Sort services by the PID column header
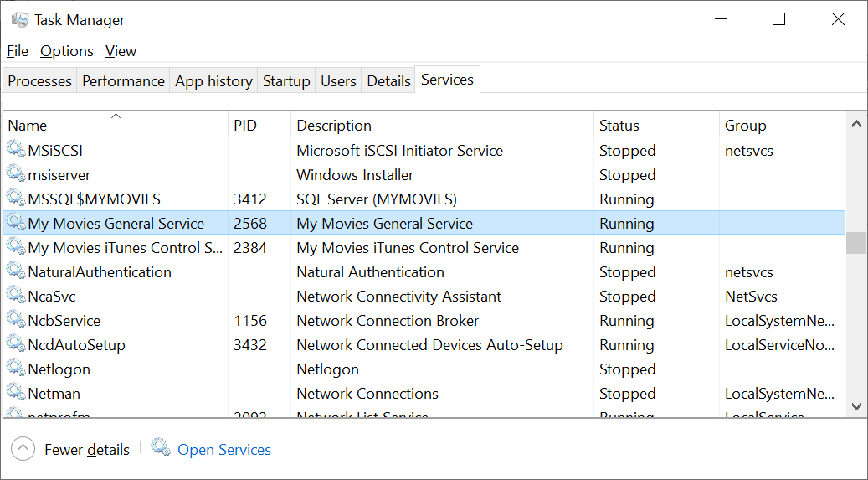 [x=259, y=126]
